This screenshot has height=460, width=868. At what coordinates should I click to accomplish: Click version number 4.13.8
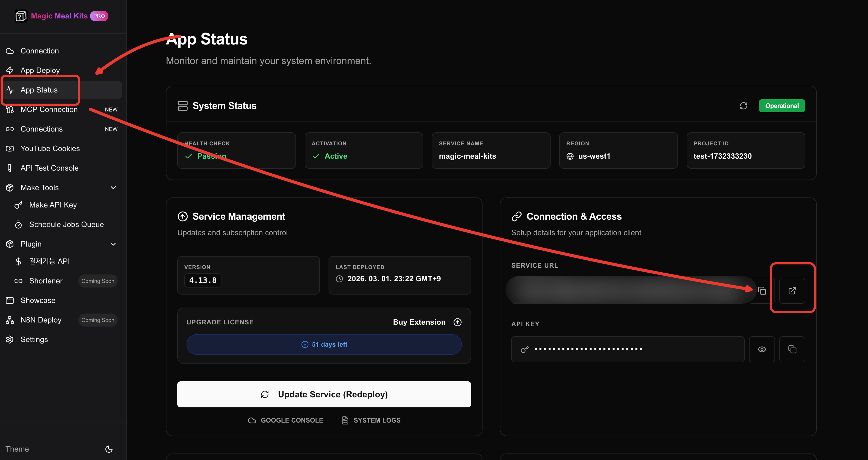point(203,280)
